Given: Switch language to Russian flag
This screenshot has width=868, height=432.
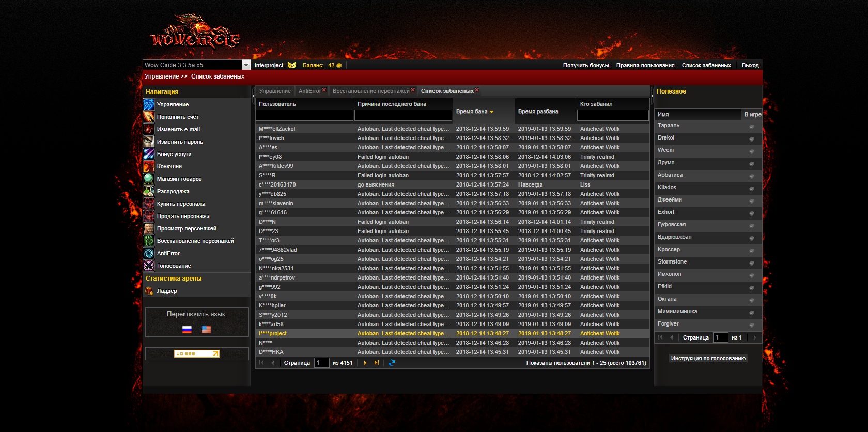Looking at the screenshot, I should (x=187, y=329).
